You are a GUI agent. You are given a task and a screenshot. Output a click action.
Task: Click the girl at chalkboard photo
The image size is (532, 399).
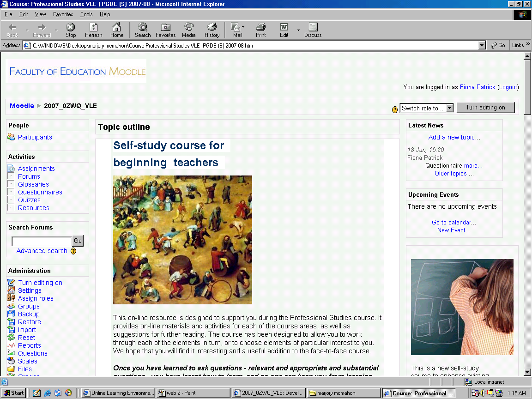(462, 307)
